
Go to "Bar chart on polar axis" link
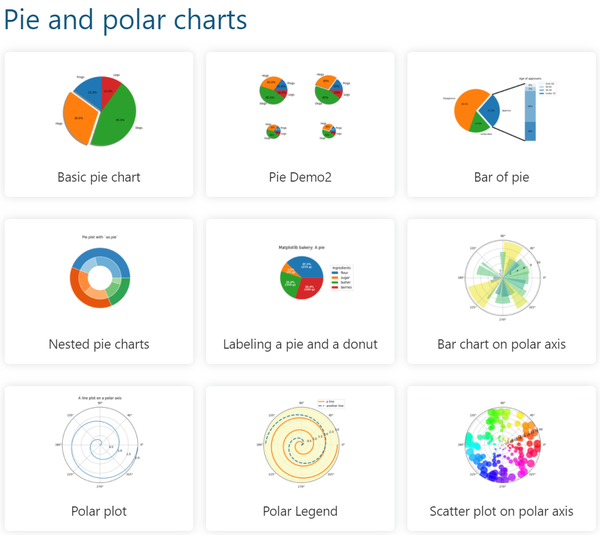coord(501,344)
